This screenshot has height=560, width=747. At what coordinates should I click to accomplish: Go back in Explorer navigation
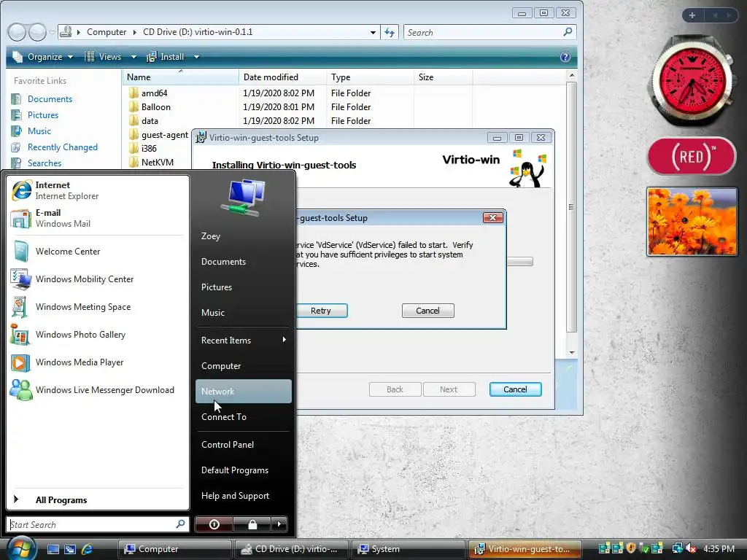17,32
